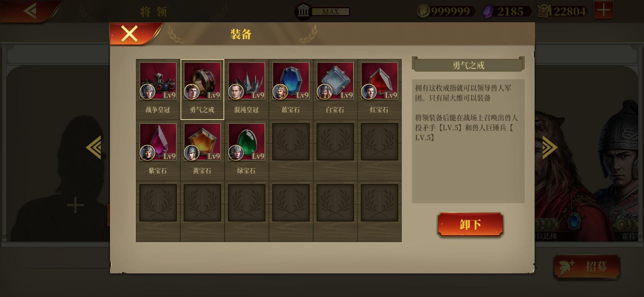The image size is (644, 297).
Task: Open the red plus purchase button
Action: pyautogui.click(x=604, y=10)
